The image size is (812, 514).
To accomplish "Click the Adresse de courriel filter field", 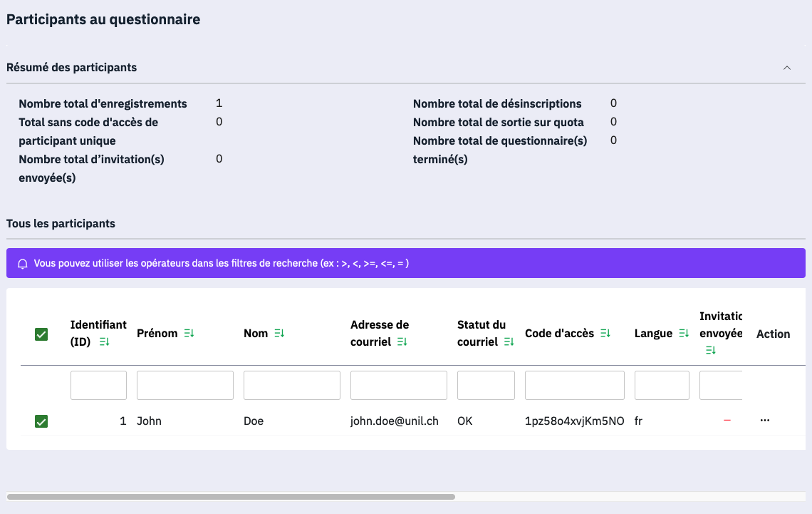I will [x=399, y=385].
